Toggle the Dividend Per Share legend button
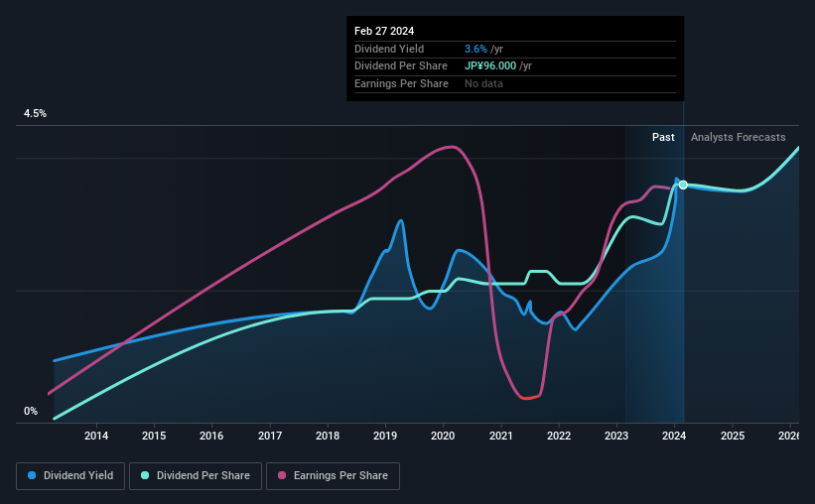 pyautogui.click(x=196, y=475)
